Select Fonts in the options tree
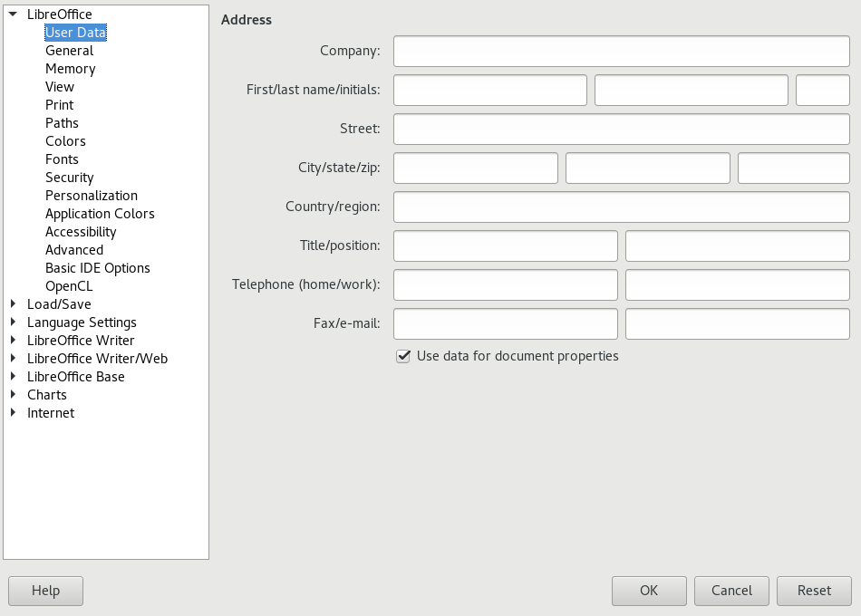861x616 pixels. [62, 159]
